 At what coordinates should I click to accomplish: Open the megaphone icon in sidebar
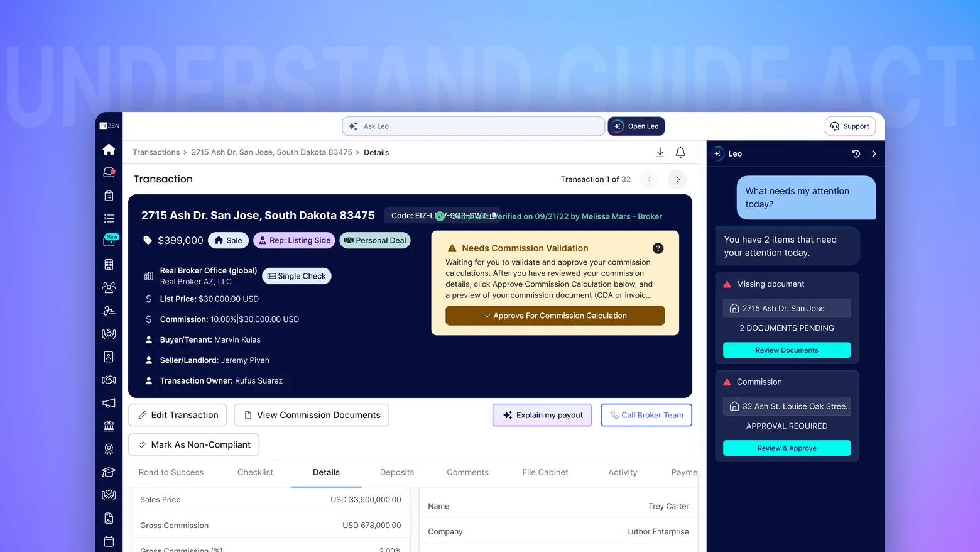[109, 403]
